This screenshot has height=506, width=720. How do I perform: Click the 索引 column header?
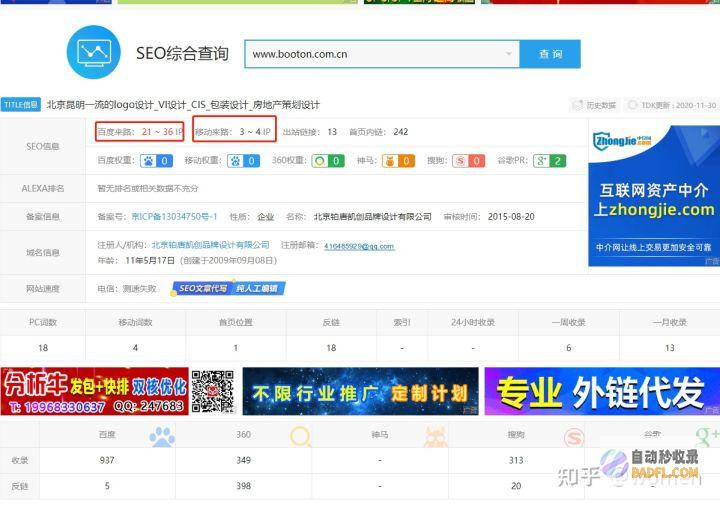point(402,322)
